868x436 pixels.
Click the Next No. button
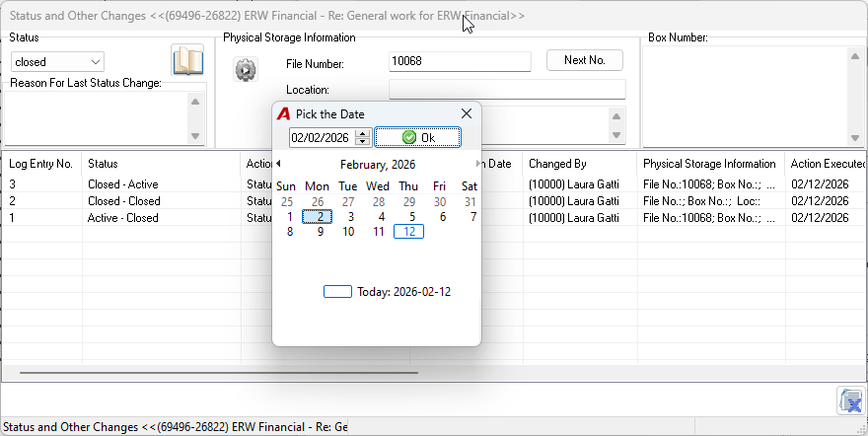(x=585, y=60)
